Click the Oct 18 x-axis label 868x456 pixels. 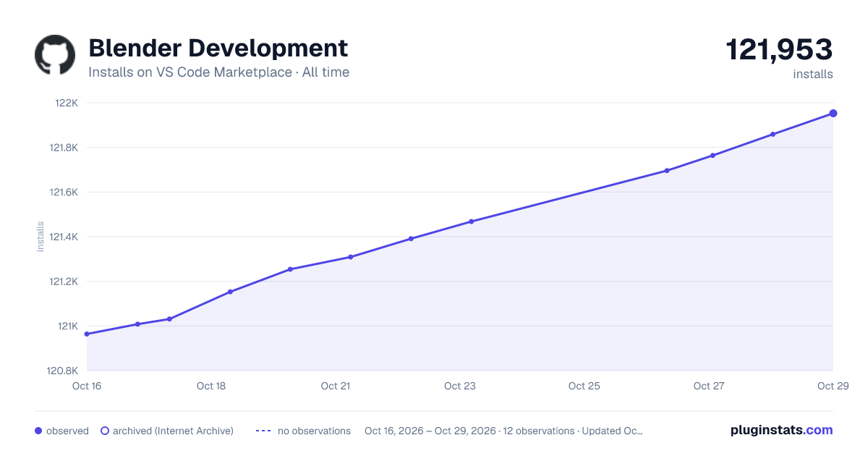[x=211, y=386]
